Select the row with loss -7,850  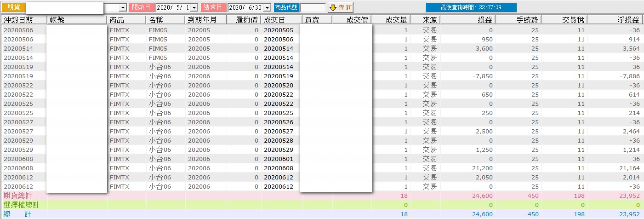322,76
